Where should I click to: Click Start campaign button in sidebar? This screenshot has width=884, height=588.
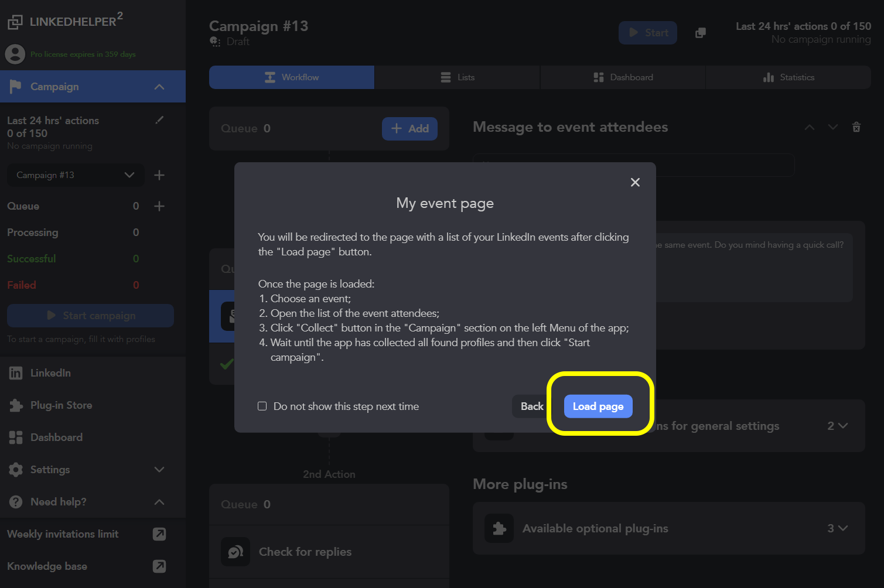[90, 316]
